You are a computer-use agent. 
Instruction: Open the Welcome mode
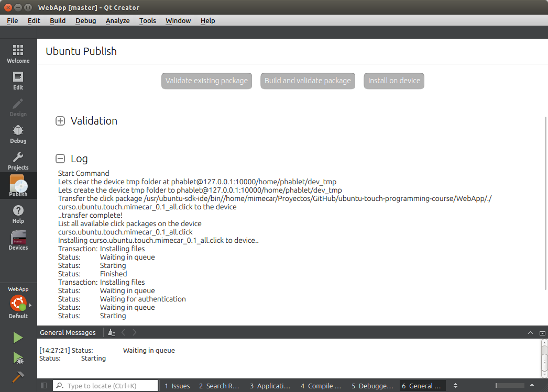[18, 54]
